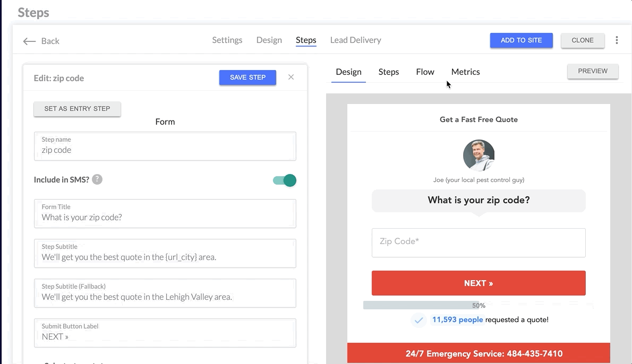Close the zip code edit panel
Image resolution: width=632 pixels, height=364 pixels.
[291, 77]
